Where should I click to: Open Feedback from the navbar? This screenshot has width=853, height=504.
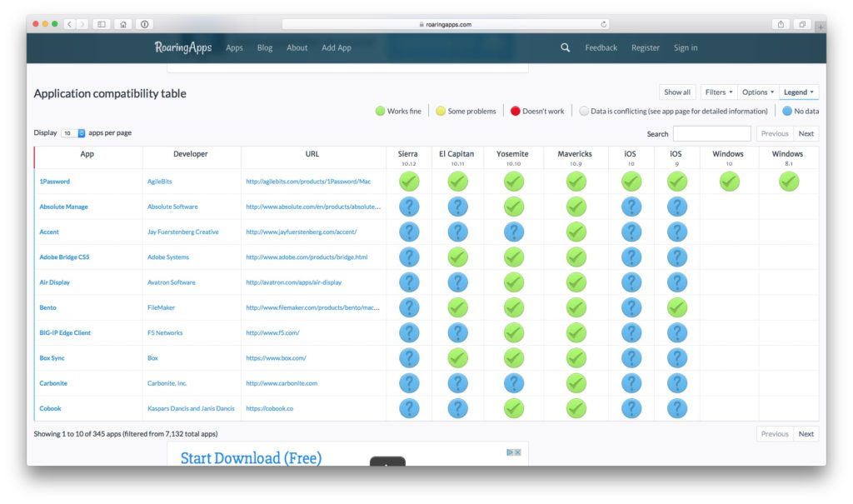[601, 47]
